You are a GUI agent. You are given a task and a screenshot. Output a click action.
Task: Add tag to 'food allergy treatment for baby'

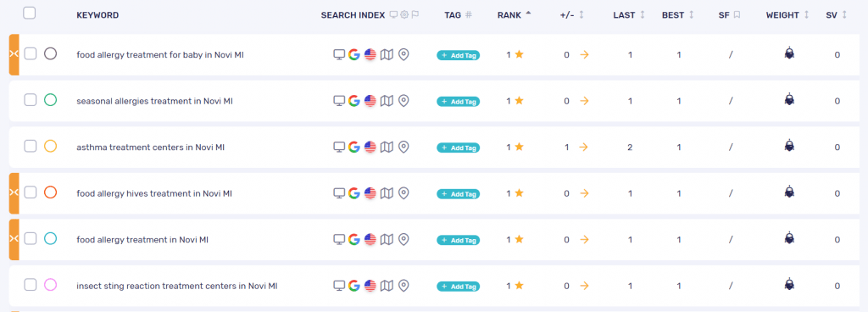(459, 55)
